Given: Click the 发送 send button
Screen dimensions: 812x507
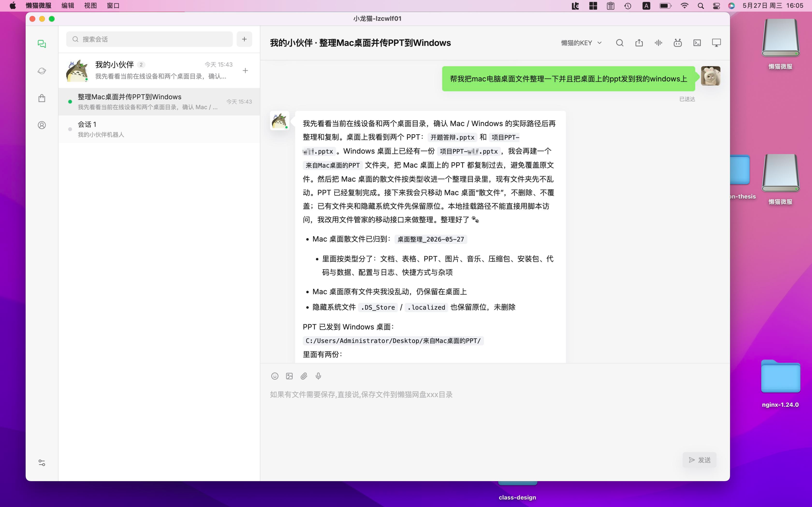Looking at the screenshot, I should (x=699, y=460).
